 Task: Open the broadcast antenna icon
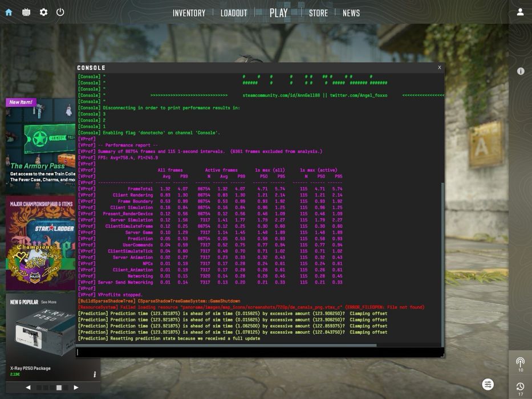(520, 362)
